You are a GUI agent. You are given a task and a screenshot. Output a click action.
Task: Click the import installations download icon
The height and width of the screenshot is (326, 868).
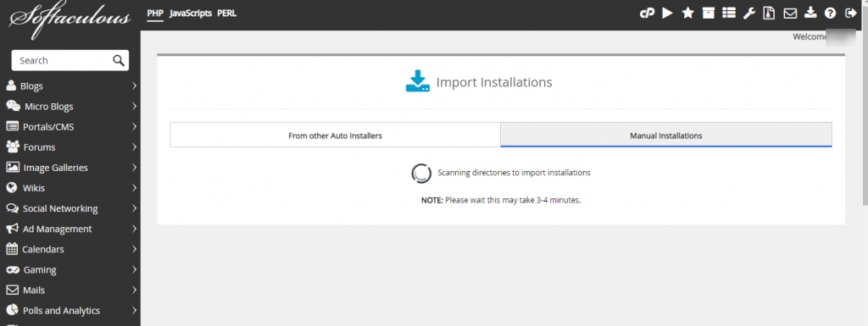[x=810, y=13]
